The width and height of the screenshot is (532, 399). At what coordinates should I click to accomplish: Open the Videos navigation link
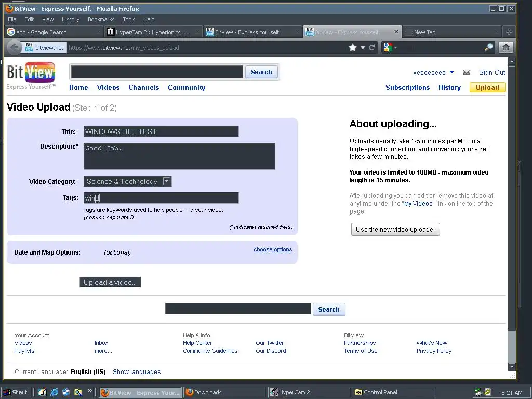108,87
